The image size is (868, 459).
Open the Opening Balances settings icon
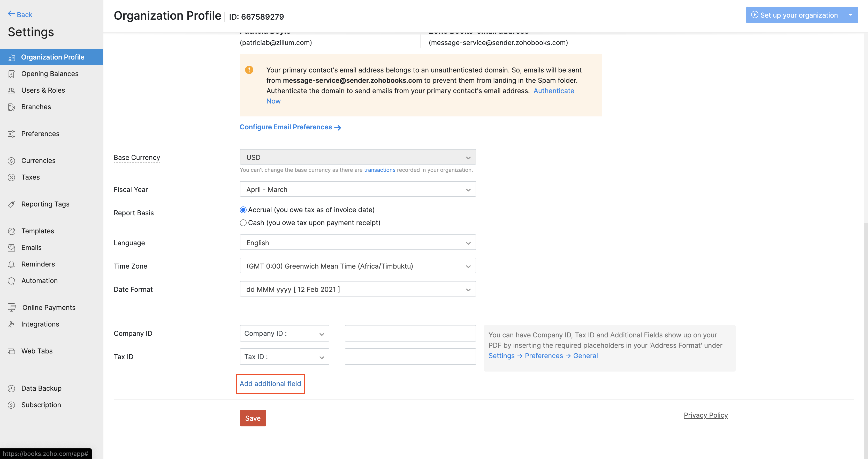[11, 73]
